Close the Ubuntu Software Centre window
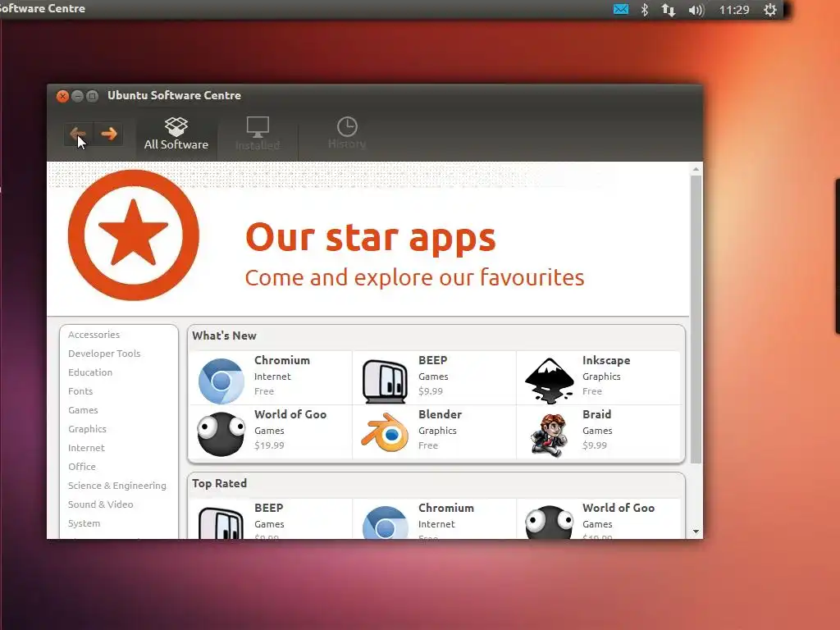 [x=62, y=96]
